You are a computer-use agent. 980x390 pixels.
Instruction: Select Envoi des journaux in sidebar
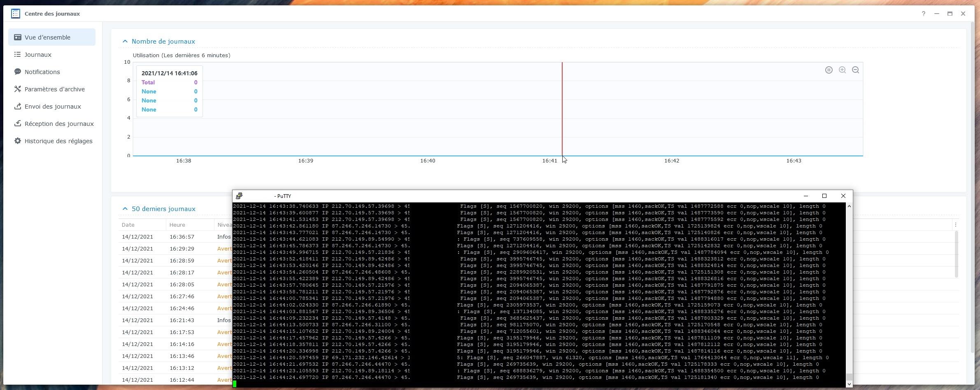(53, 107)
